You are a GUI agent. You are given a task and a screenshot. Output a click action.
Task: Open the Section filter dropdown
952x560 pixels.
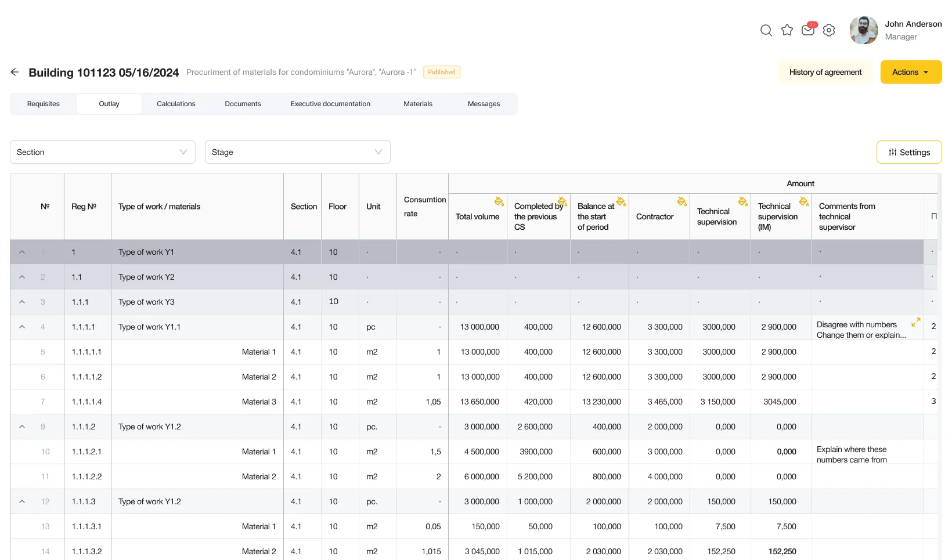click(103, 152)
